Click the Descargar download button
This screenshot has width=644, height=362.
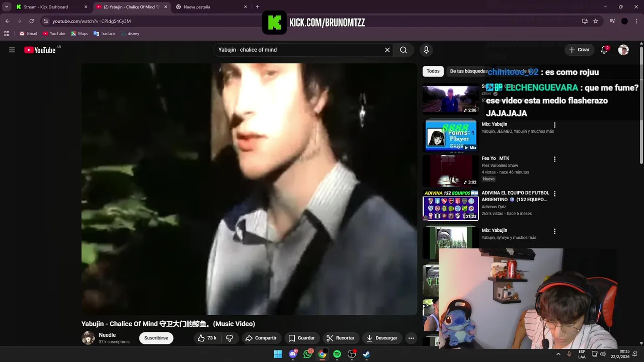click(x=382, y=338)
